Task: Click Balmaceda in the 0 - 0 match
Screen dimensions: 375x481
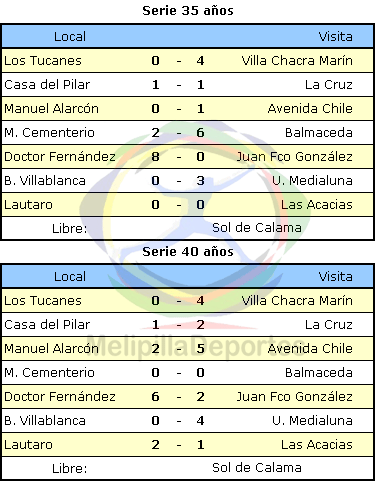Action: click(319, 373)
